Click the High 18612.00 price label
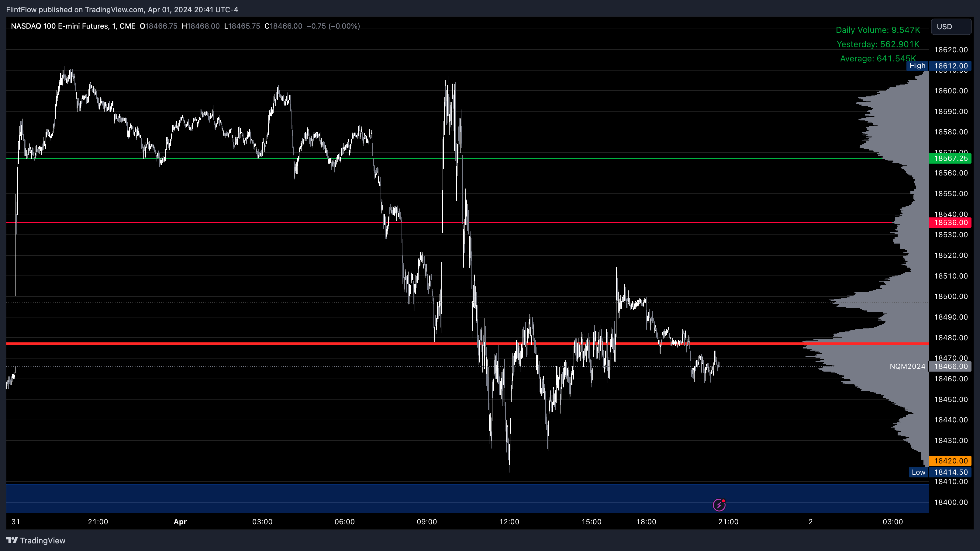The image size is (980, 551). 939,66
